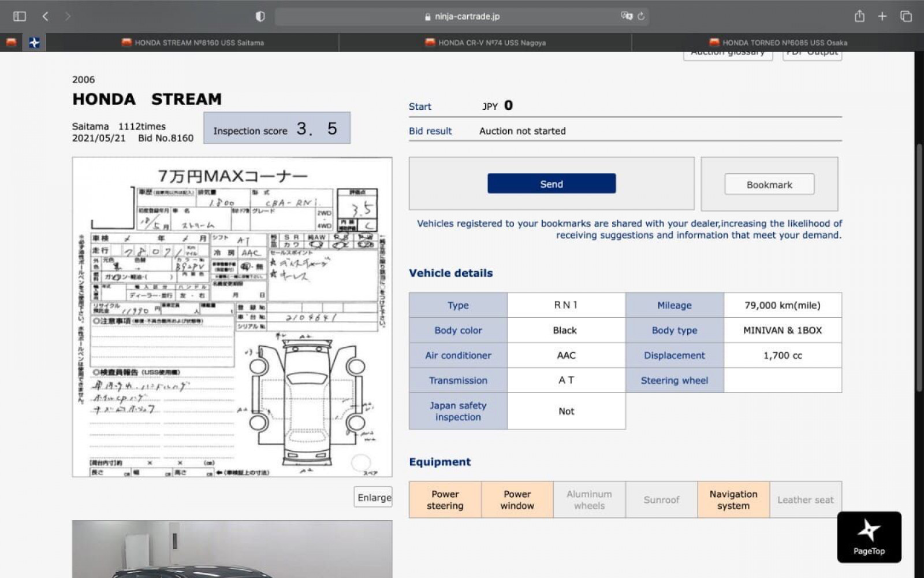Click the HONDA STREAM heading
924x578 pixels.
click(x=147, y=99)
